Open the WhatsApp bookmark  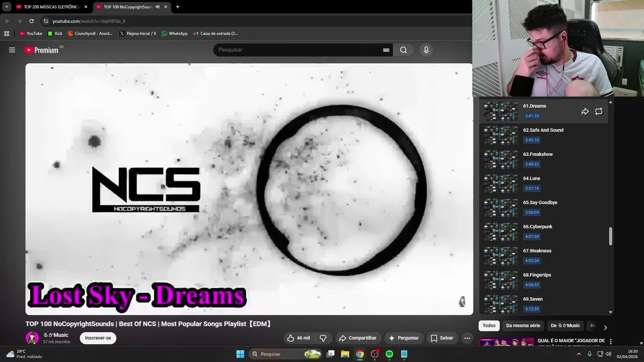pyautogui.click(x=175, y=34)
